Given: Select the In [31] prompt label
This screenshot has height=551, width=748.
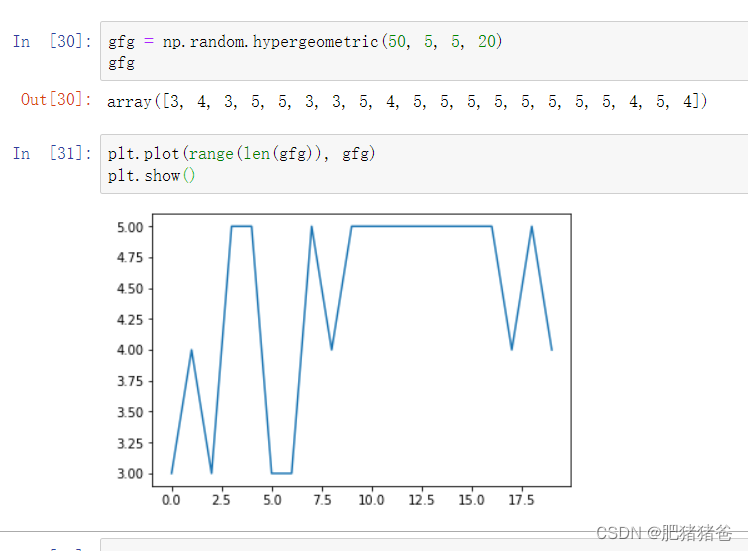Looking at the screenshot, I should (52, 153).
